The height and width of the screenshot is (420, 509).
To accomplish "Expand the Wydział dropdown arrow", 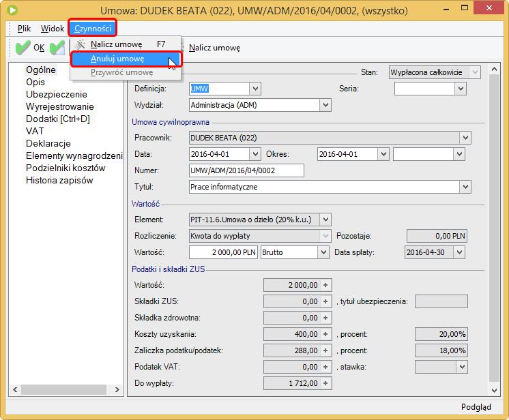I will 325,105.
